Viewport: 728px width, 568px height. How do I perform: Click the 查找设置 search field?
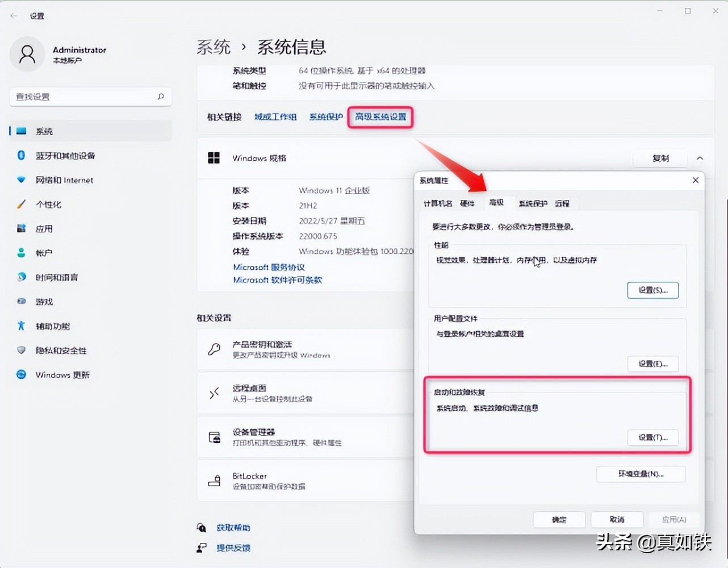pos(90,97)
